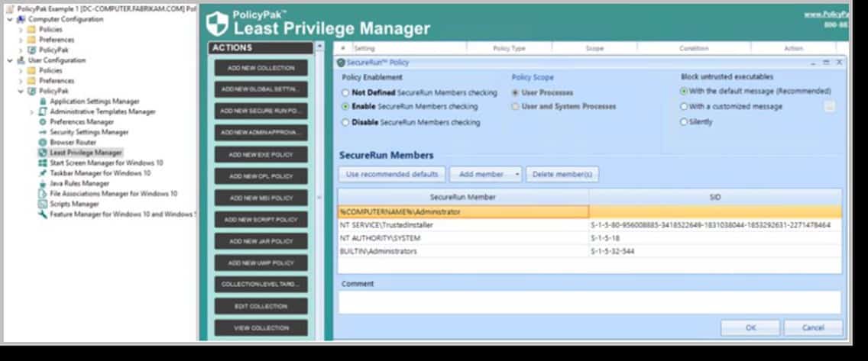
Task: Select Not Defined SecureRun Members checking
Action: (x=345, y=93)
